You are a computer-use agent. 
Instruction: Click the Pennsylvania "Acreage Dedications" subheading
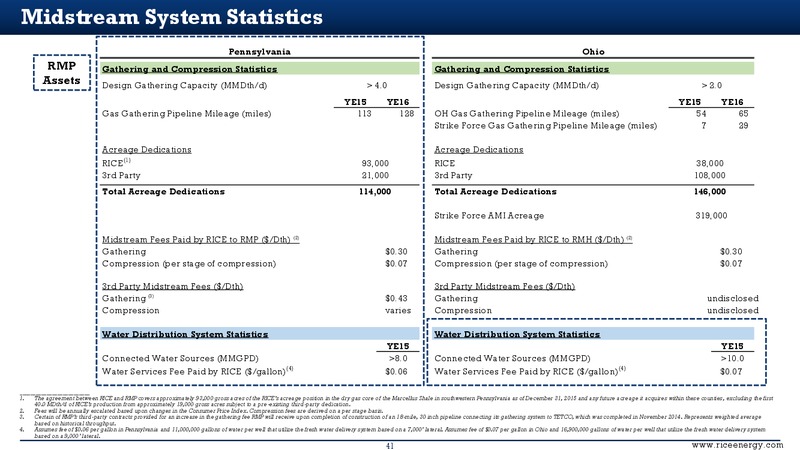[146, 149]
